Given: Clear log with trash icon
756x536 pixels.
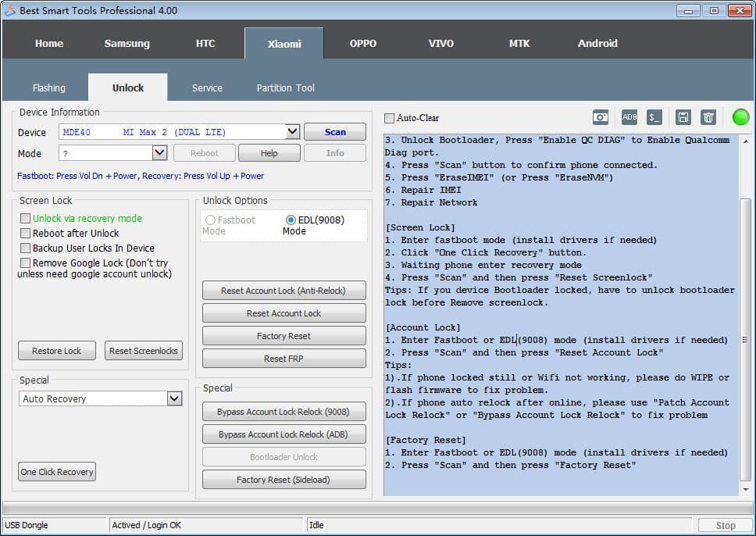Looking at the screenshot, I should click(708, 117).
